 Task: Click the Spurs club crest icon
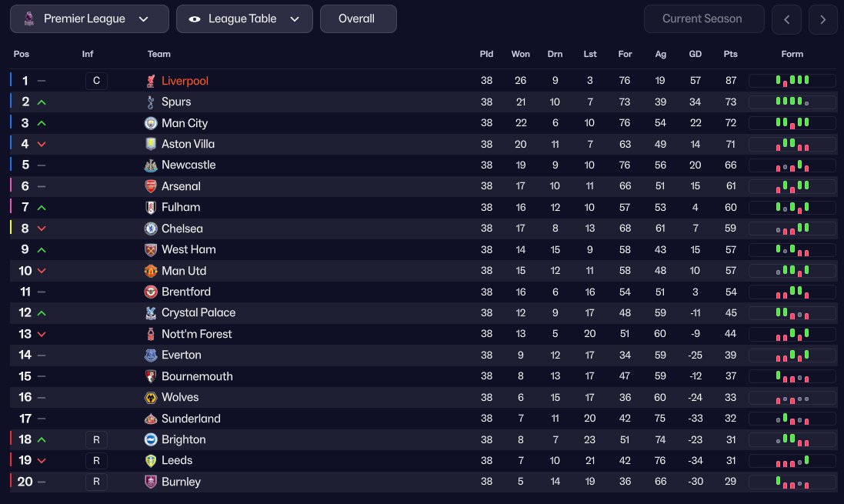coord(151,102)
